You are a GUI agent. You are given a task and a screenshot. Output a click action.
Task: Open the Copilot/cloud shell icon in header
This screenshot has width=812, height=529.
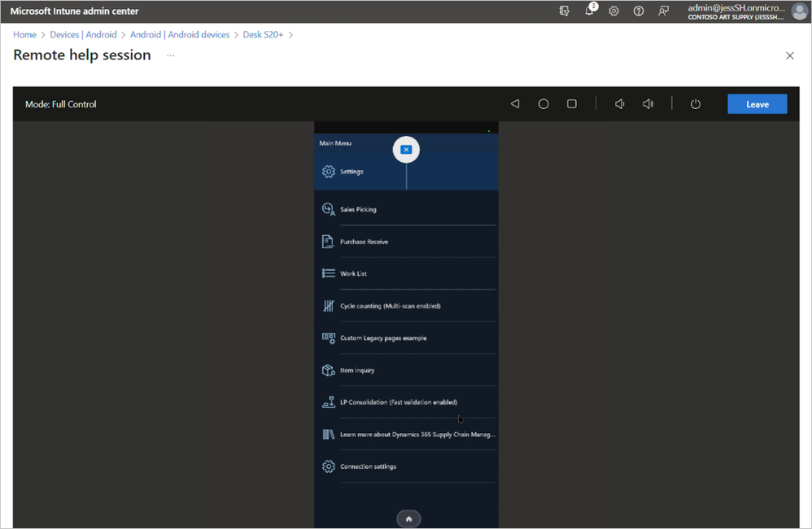[565, 11]
